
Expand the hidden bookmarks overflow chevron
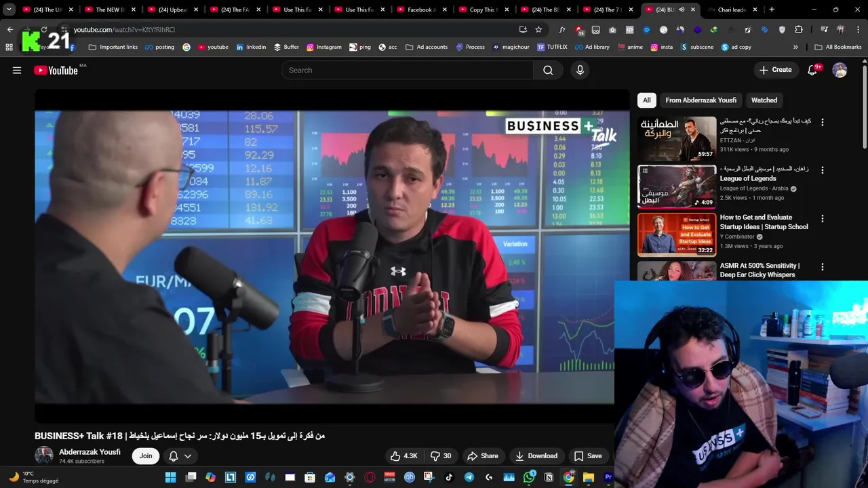pos(795,47)
